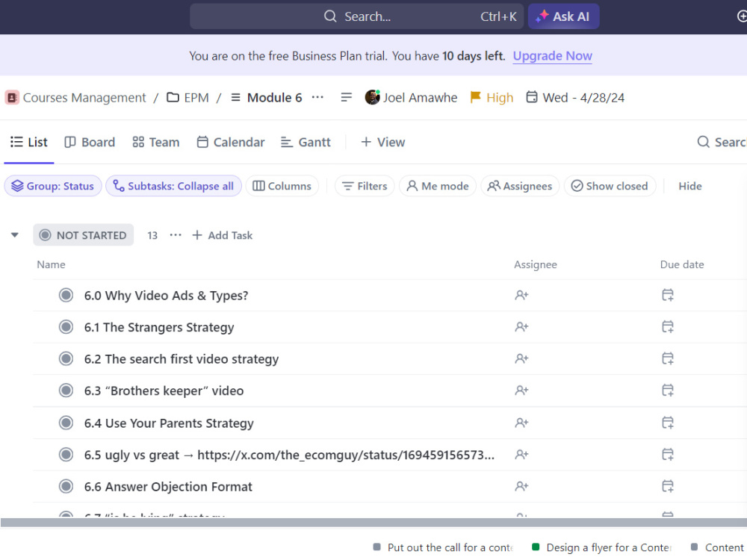Screen dimensions: 747x560
Task: Toggle status circle of 6.0 Why Video Ads
Action: pos(66,295)
